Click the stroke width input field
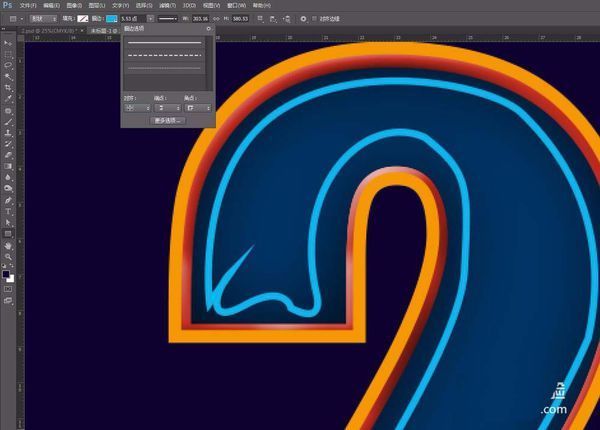The image size is (600, 430). click(x=130, y=18)
